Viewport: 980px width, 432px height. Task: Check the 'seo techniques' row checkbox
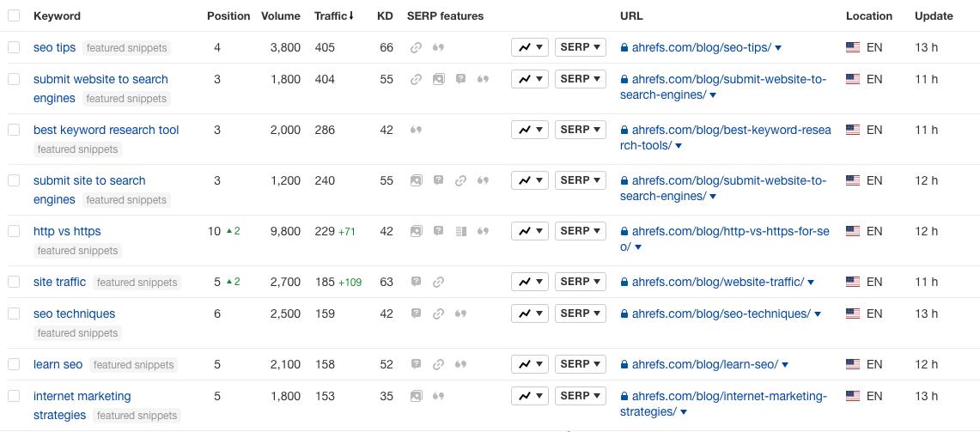click(x=14, y=313)
